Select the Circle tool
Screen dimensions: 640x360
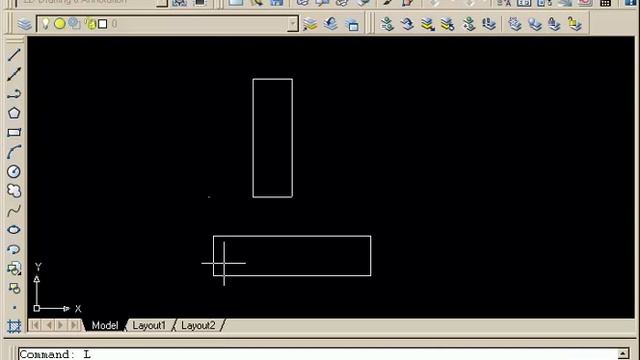(14, 171)
